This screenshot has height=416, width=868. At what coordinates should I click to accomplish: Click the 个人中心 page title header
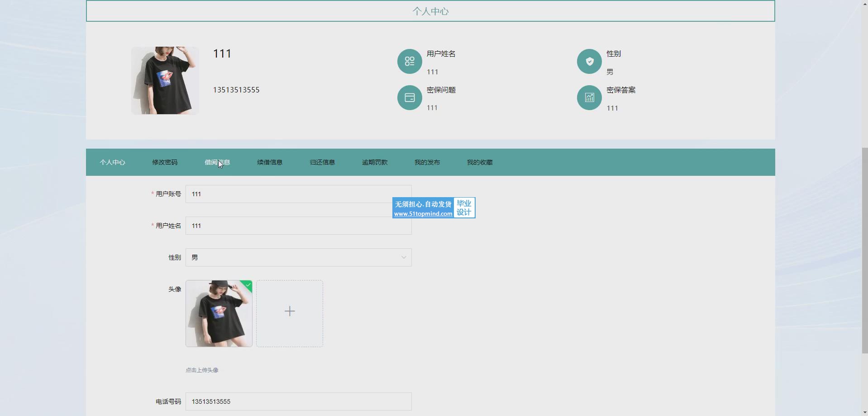[x=430, y=11]
